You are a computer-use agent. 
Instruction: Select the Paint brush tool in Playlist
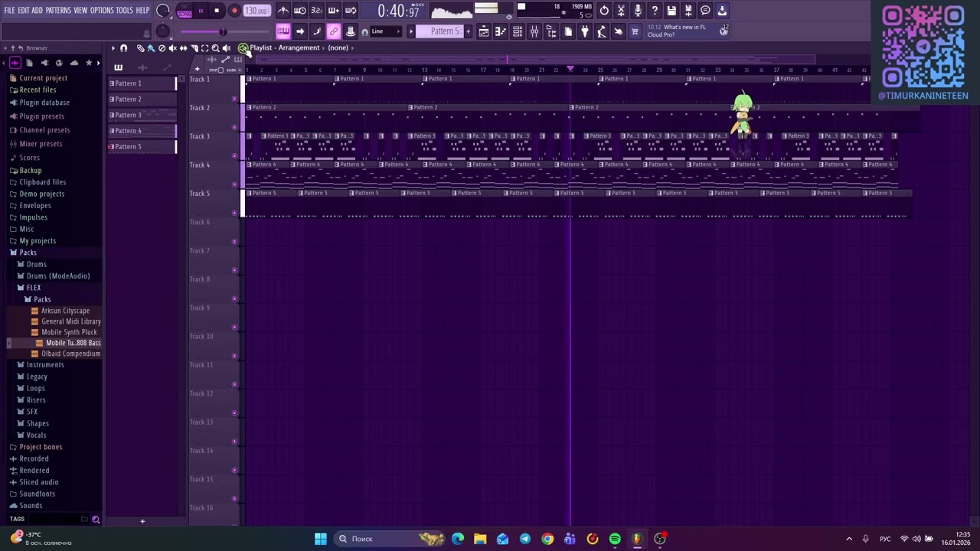[151, 48]
